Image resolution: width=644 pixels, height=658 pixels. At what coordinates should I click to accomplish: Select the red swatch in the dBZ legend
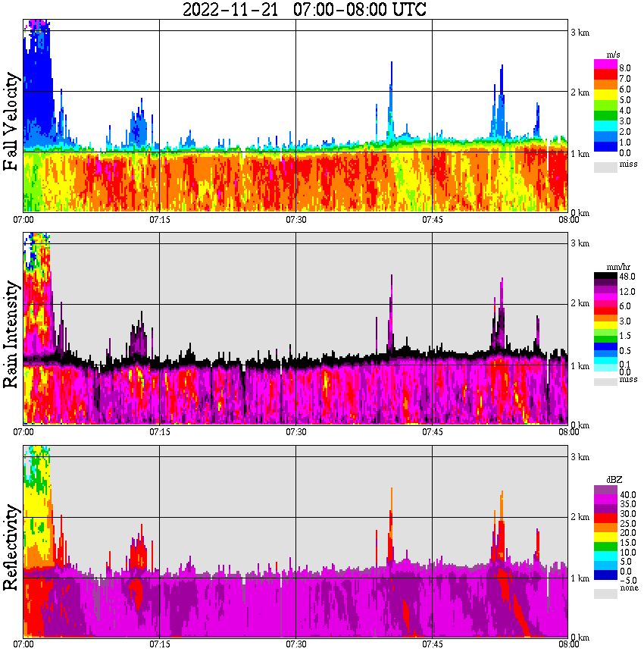[x=605, y=519]
